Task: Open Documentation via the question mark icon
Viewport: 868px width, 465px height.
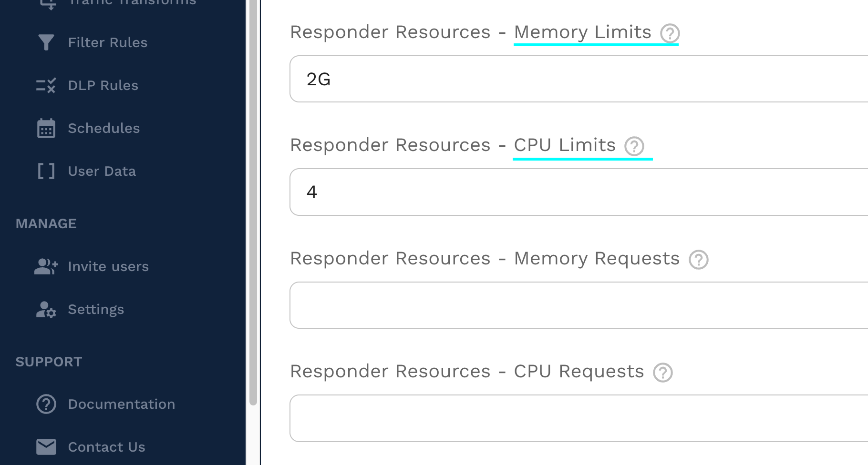Action: click(46, 404)
